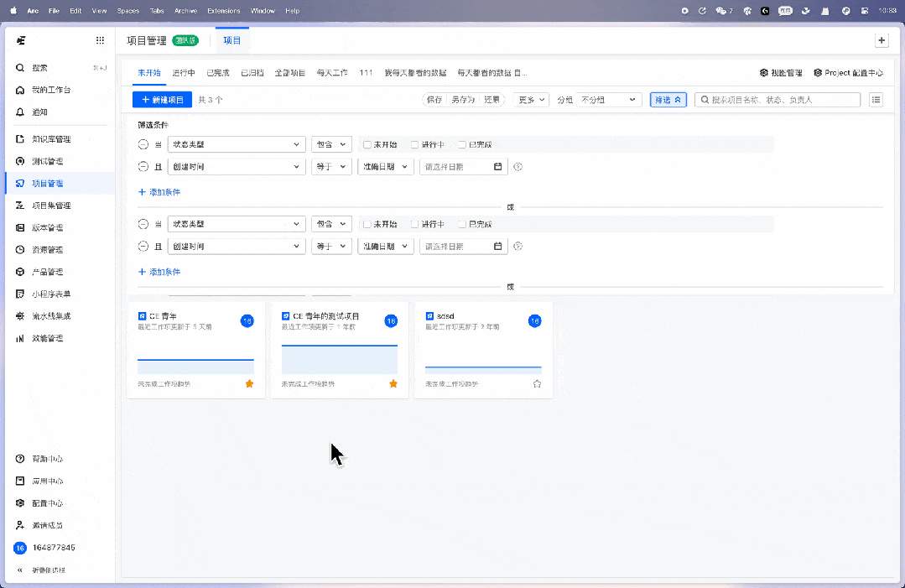Open the 更多 dropdown

point(531,100)
